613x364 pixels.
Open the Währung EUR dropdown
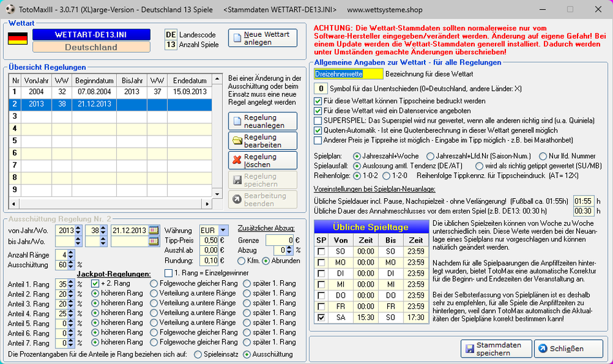click(223, 230)
